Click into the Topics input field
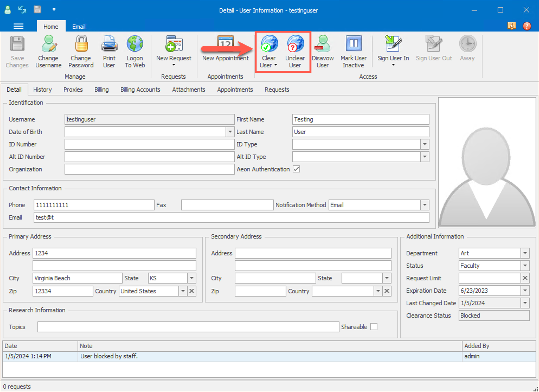This screenshot has width=539, height=392. [188, 327]
